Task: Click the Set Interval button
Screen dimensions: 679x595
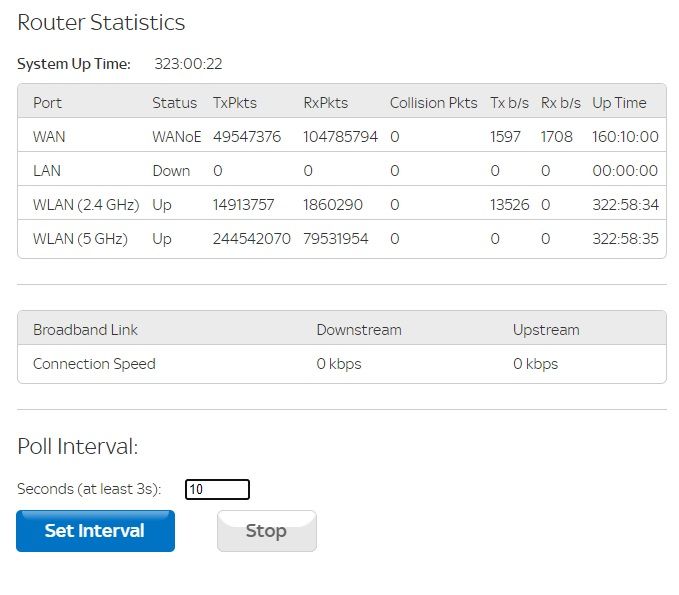Action: tap(95, 531)
